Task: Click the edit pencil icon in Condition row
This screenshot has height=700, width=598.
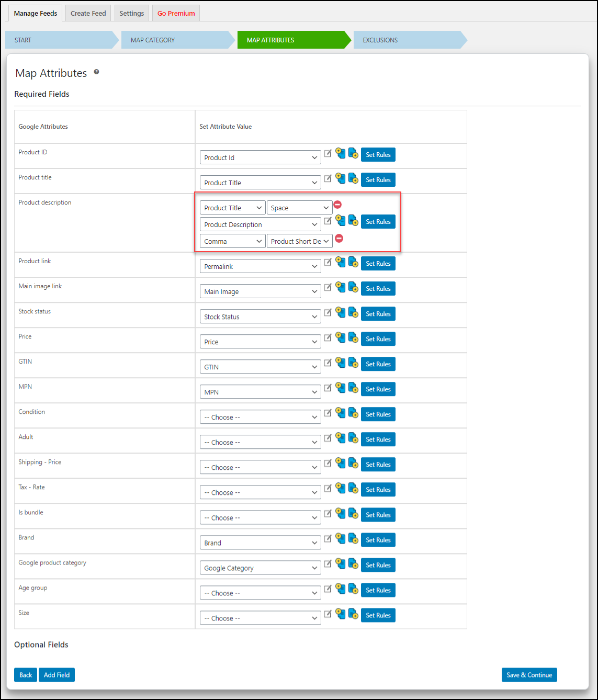Action: 328,413
